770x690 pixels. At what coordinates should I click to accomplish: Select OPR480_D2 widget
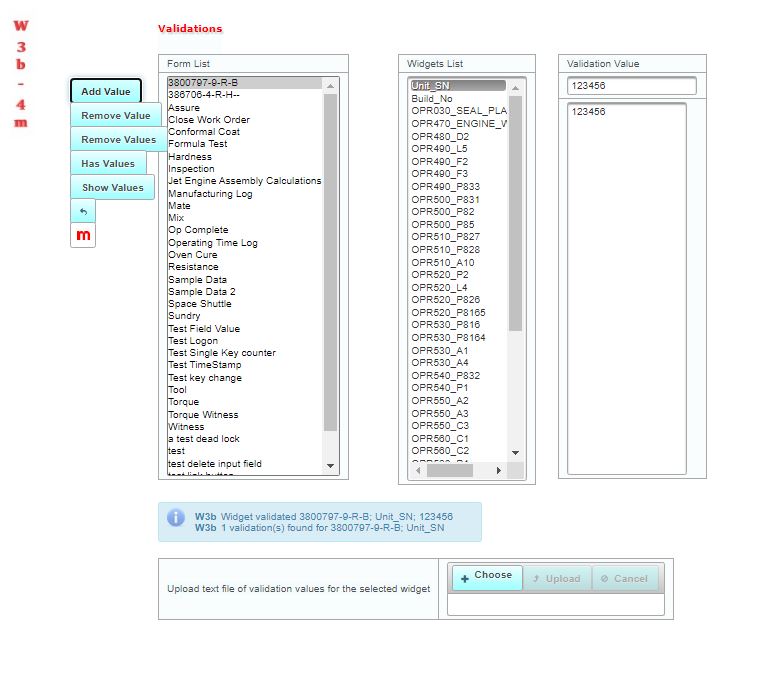(458, 136)
